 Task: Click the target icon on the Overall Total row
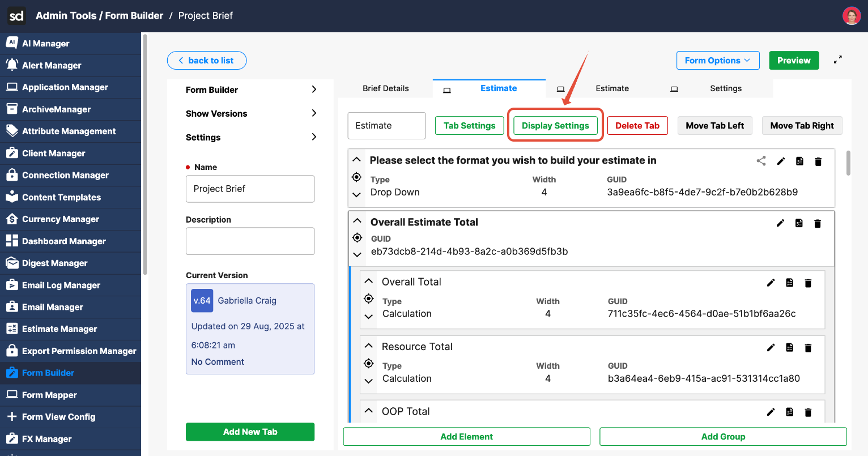point(368,299)
